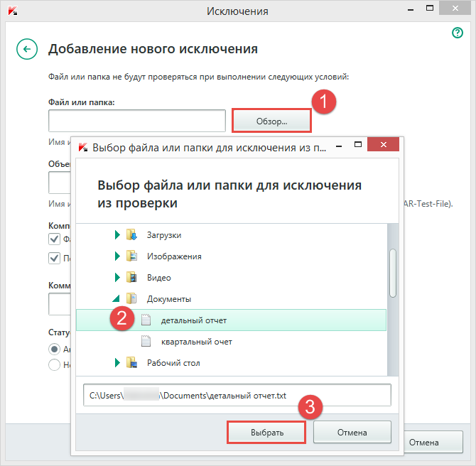The image size is (476, 466).
Task: Select the детальный отчет file
Action: pos(193,320)
